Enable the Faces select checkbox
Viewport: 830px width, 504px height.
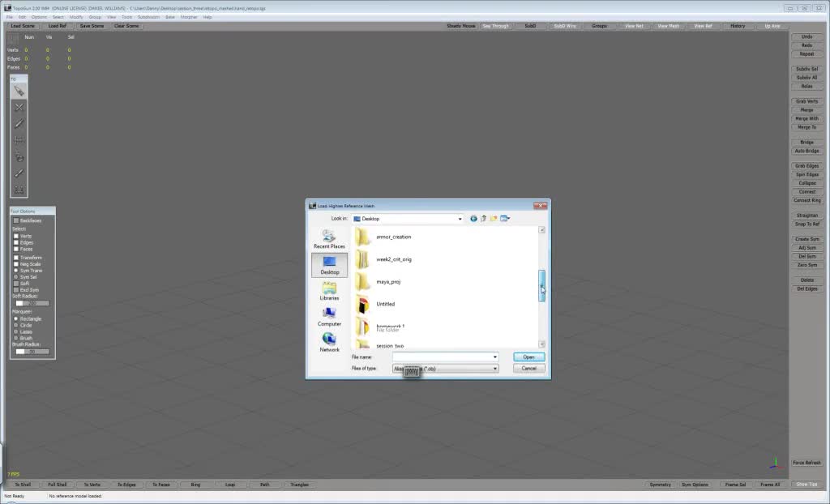[16, 249]
